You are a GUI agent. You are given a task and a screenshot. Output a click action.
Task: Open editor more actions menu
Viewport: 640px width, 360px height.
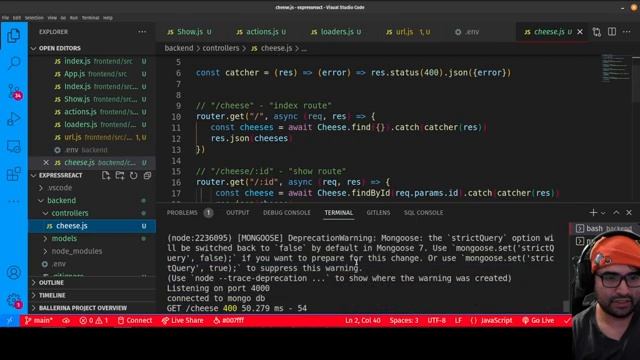[627, 32]
